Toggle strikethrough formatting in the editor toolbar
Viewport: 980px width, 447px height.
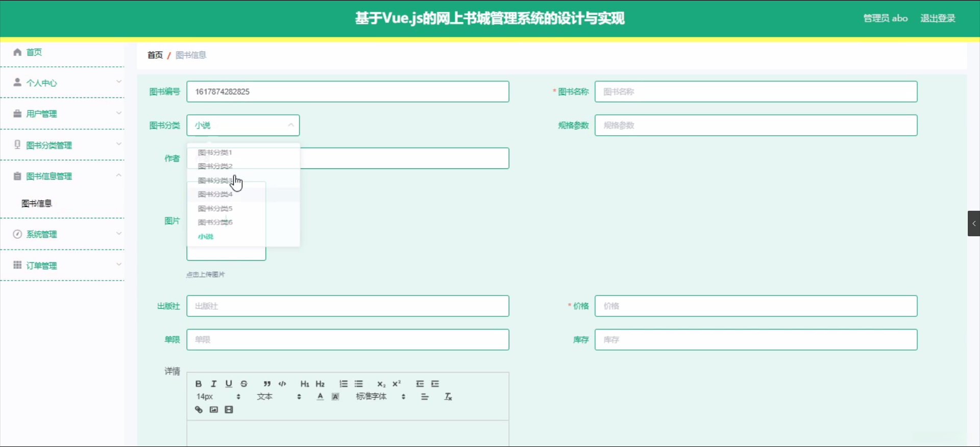pos(244,384)
